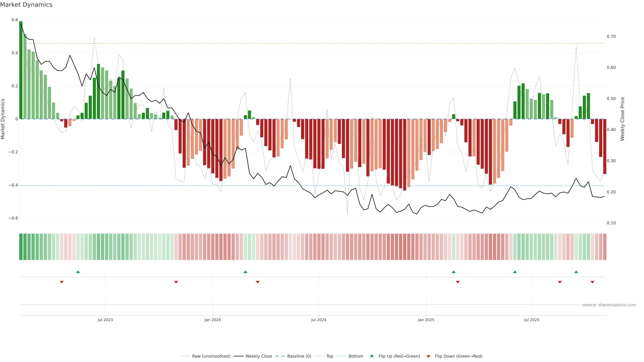
Task: Click the tallest dark green bar at far left
Action: [x=21, y=70]
